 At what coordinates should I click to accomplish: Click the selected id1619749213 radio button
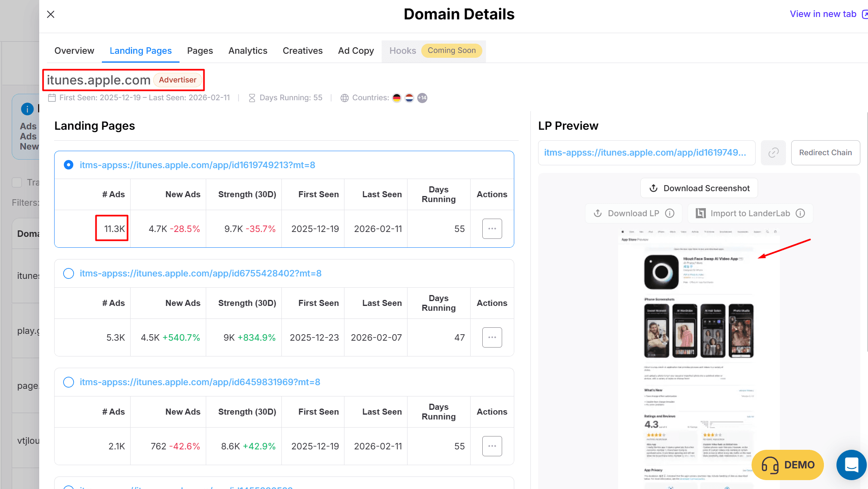pos(69,165)
